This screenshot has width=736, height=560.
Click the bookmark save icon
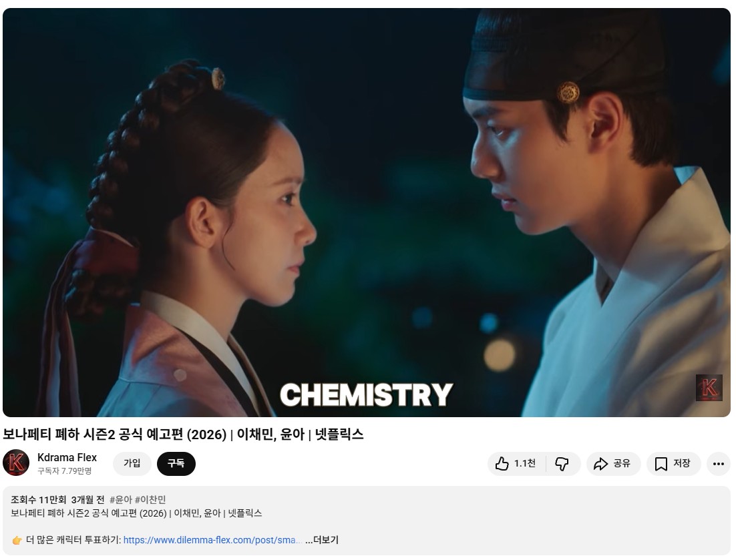click(661, 464)
